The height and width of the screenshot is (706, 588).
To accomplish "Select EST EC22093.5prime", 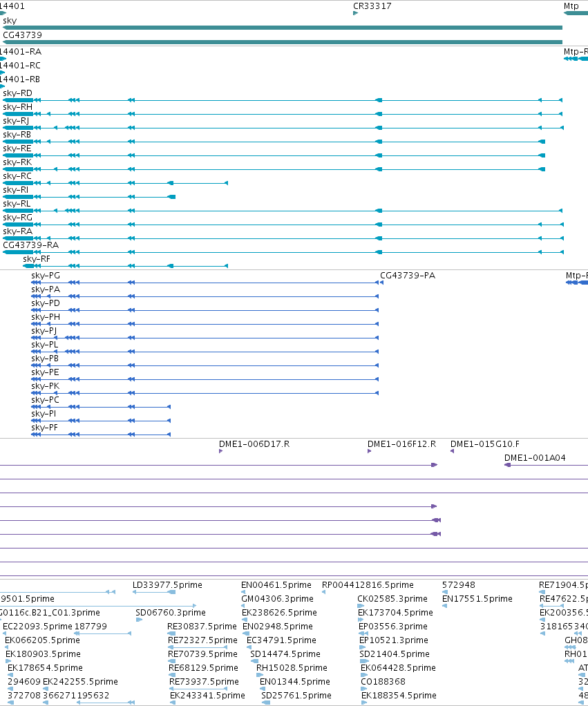I will [37, 627].
